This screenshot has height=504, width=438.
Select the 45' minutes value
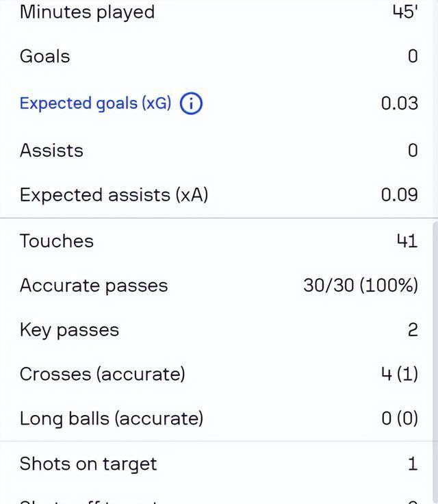coord(404,12)
